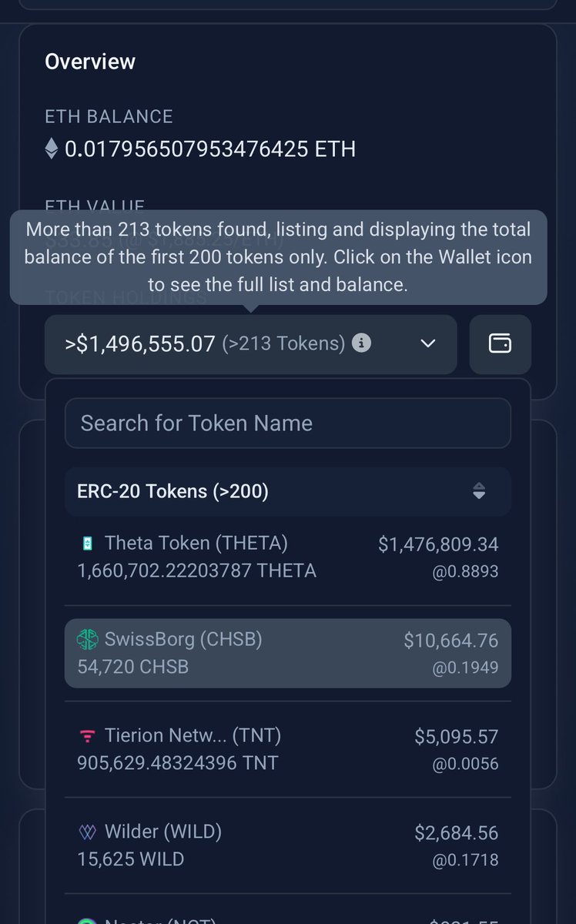Focus the Search for Token Name field
The width and height of the screenshot is (576, 924).
pos(288,423)
